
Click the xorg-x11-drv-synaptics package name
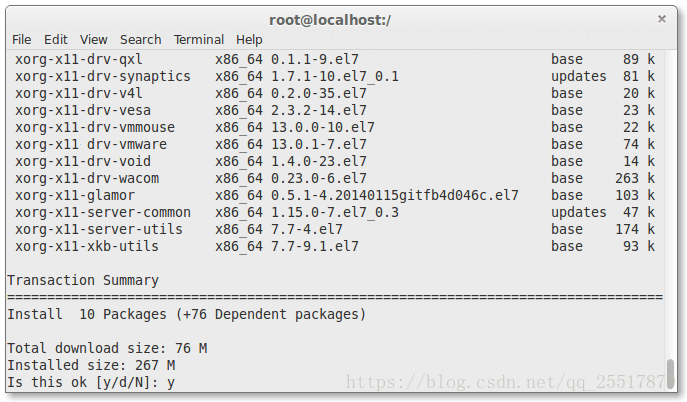click(x=103, y=77)
